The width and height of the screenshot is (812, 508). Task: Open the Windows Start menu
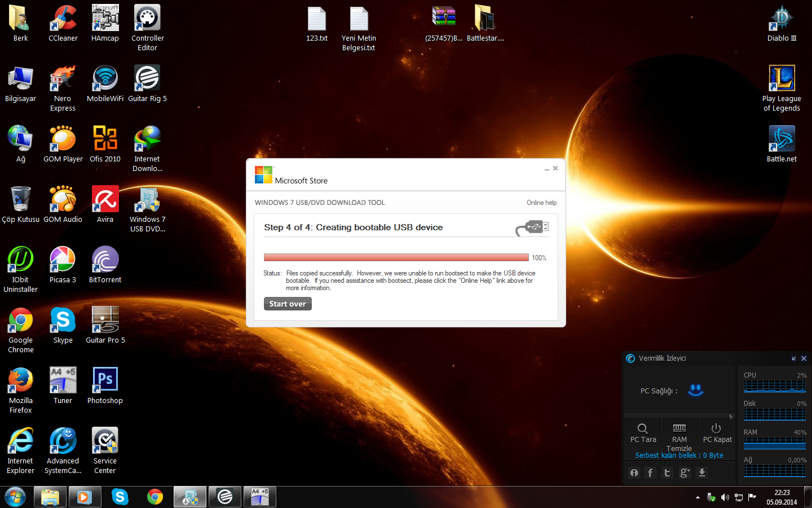pyautogui.click(x=15, y=497)
